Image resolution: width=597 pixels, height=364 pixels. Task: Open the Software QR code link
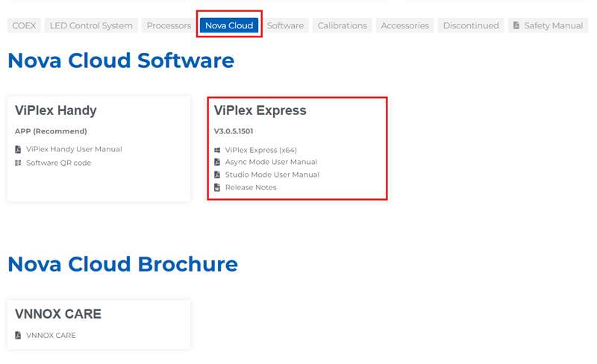coord(59,163)
